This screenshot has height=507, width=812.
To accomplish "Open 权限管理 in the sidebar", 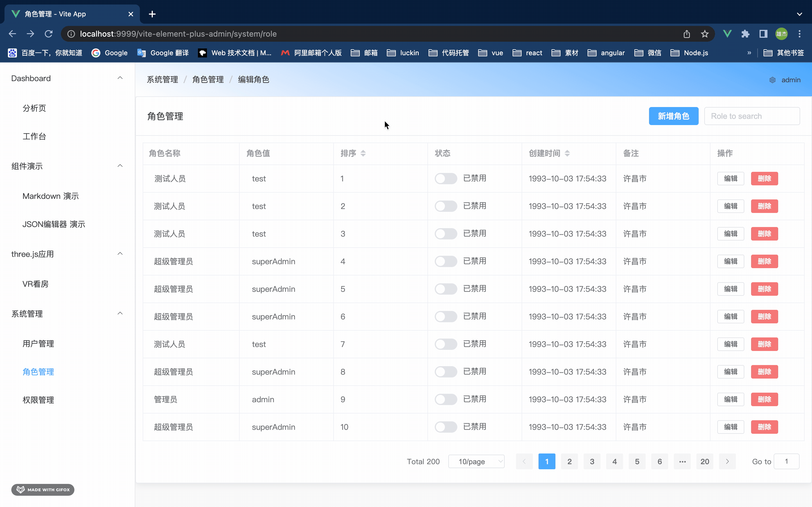I will tap(38, 400).
